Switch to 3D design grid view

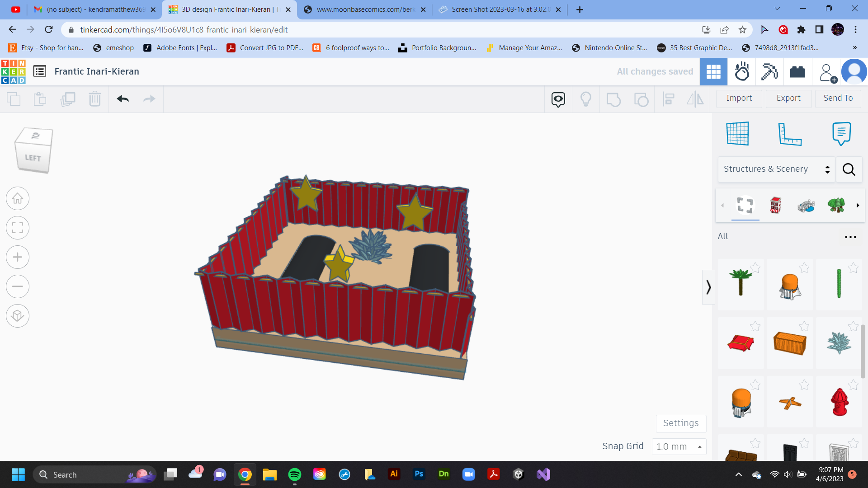(x=713, y=72)
